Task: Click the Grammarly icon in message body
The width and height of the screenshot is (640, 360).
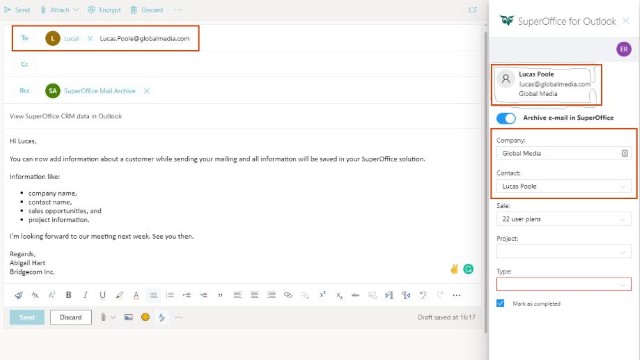Action: tap(468, 269)
